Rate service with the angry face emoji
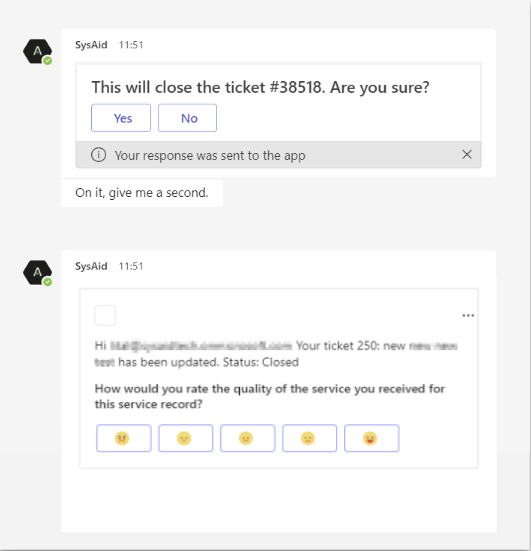 click(124, 438)
